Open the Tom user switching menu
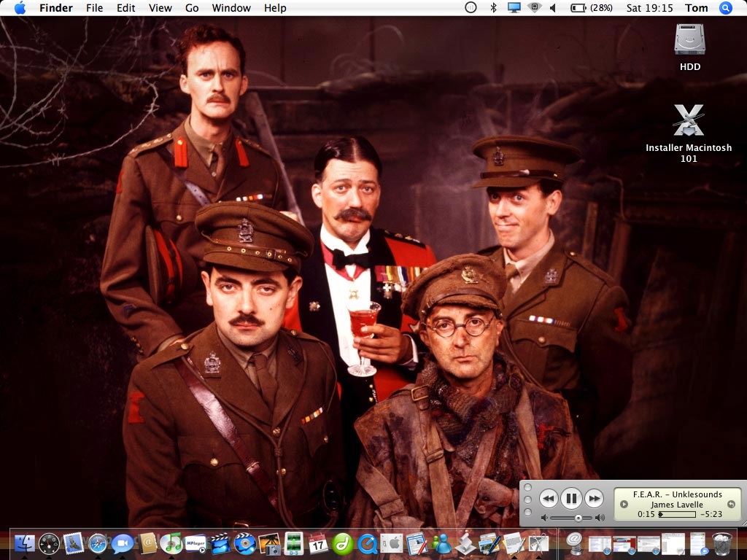747x560 pixels. click(x=696, y=7)
